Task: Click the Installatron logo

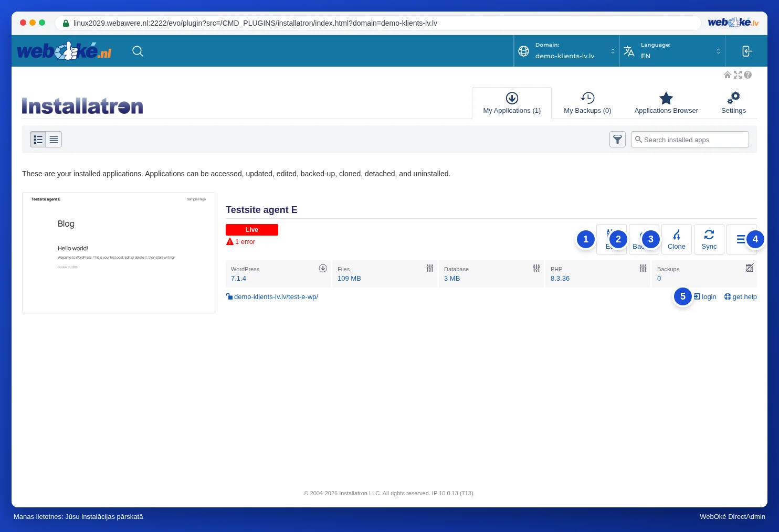Action: [82, 105]
